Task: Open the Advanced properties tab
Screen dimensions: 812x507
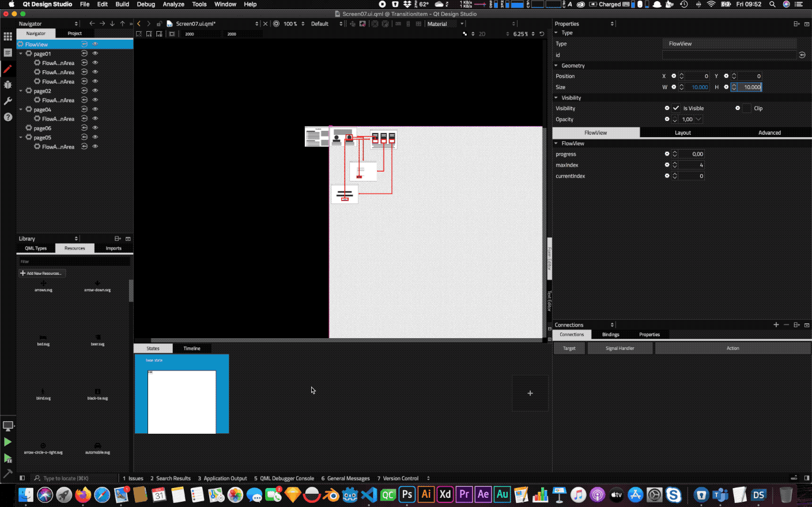Action: [769, 133]
